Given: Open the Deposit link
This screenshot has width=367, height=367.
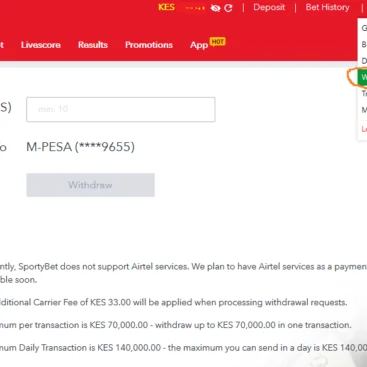Looking at the screenshot, I should (269, 7).
